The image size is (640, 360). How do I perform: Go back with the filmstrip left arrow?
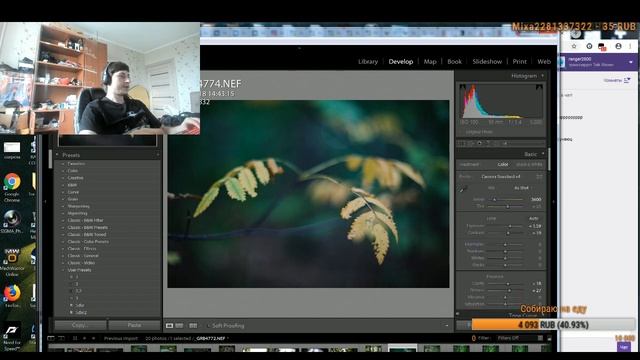click(x=84, y=338)
